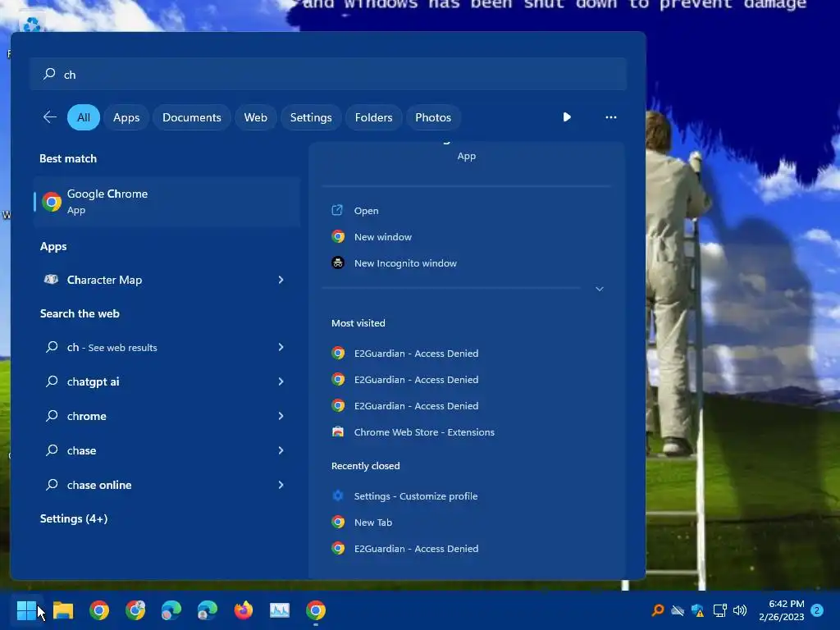Screen dimensions: 840x630
Task: Open Windows Security warning tray icon
Action: (x=697, y=610)
